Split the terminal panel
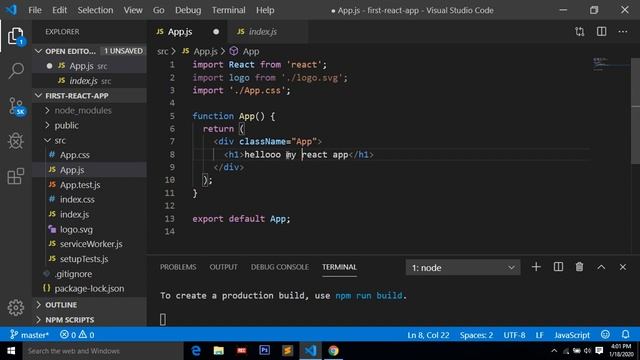This screenshot has height=360, width=640. coord(558,267)
